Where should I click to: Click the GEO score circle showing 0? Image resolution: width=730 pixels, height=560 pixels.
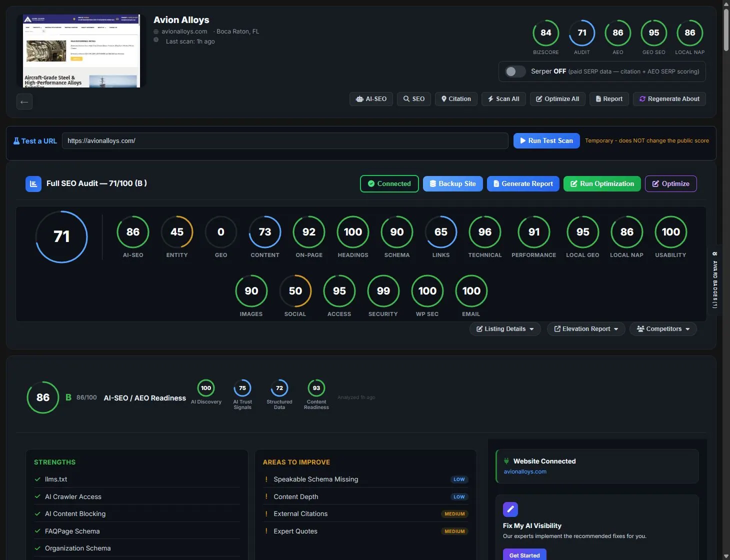(x=221, y=232)
